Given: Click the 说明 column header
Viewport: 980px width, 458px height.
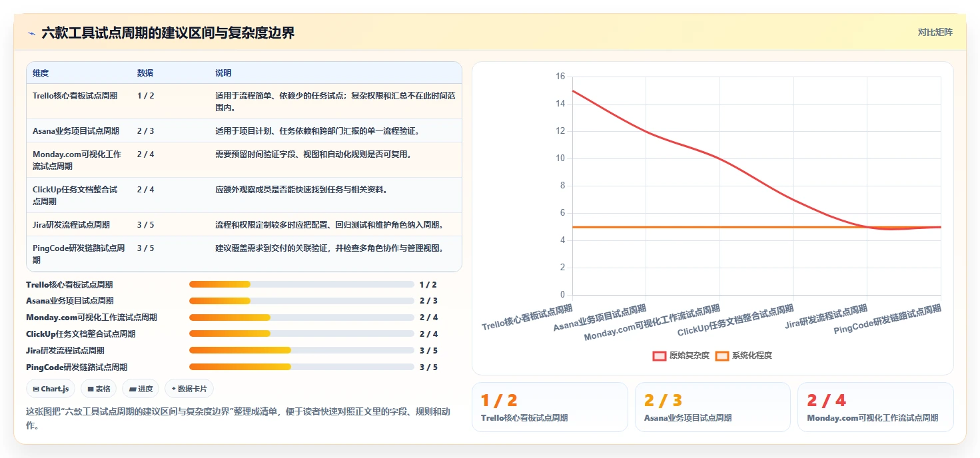Looking at the screenshot, I should coord(223,73).
